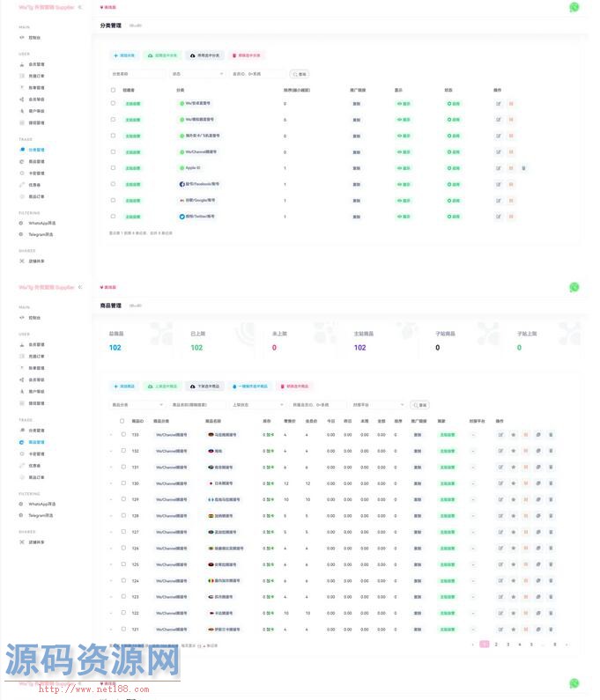
Task: Click copy icon for product ID 130
Action: pyautogui.click(x=538, y=483)
